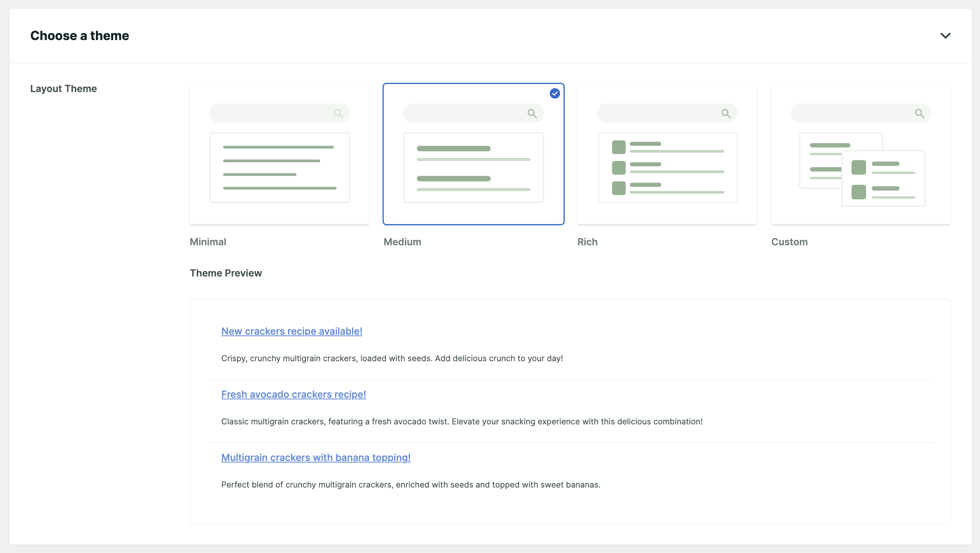This screenshot has height=553, width=980.
Task: Open 'Fresh avocado crackers recipe!' link
Action: point(294,394)
